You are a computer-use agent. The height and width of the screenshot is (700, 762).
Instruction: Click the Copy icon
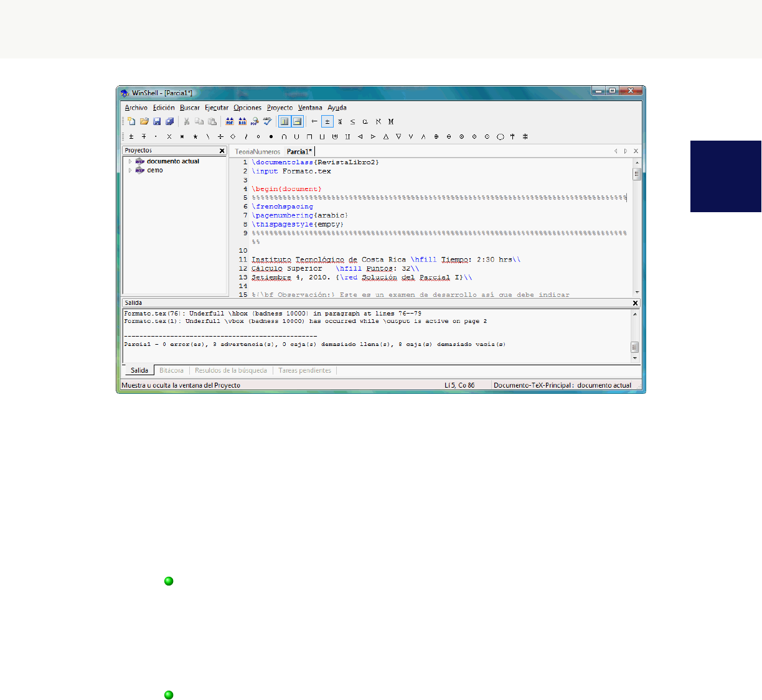tap(199, 121)
